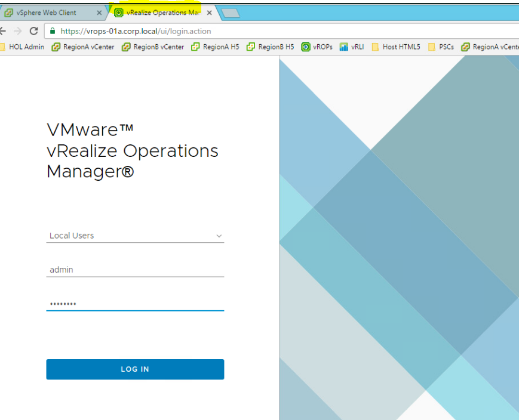Click the dropdown chevron beside Local Users
Screen dimensions: 519x420
(x=219, y=236)
